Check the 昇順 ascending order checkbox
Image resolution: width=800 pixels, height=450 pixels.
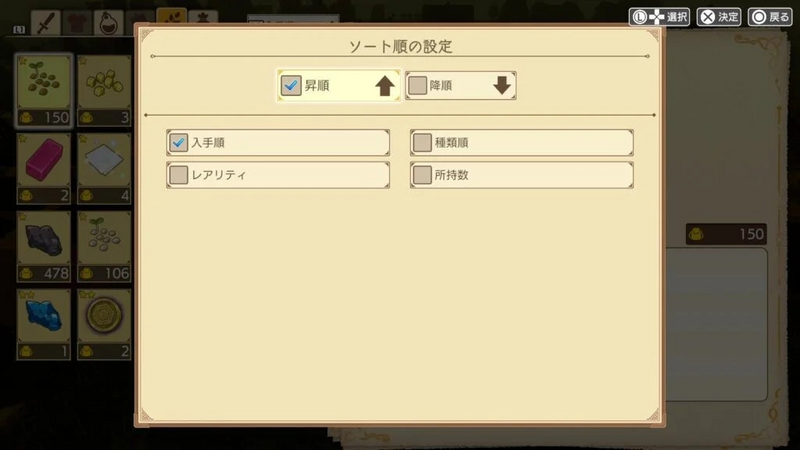coord(291,85)
